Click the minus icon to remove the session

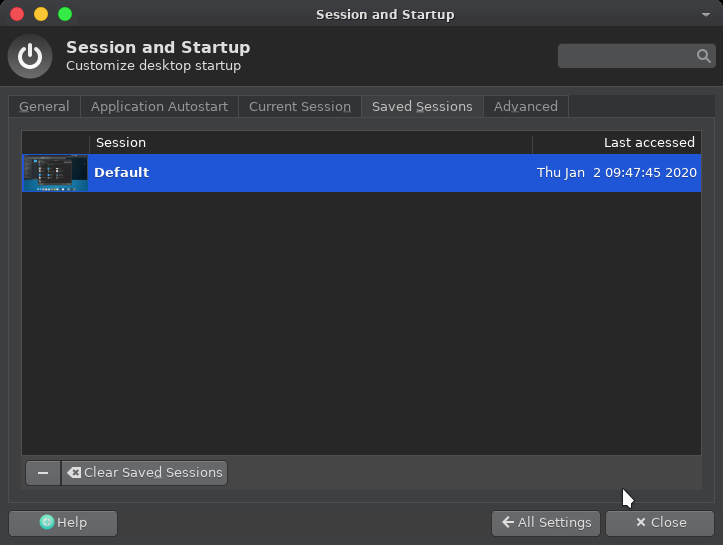(x=43, y=473)
